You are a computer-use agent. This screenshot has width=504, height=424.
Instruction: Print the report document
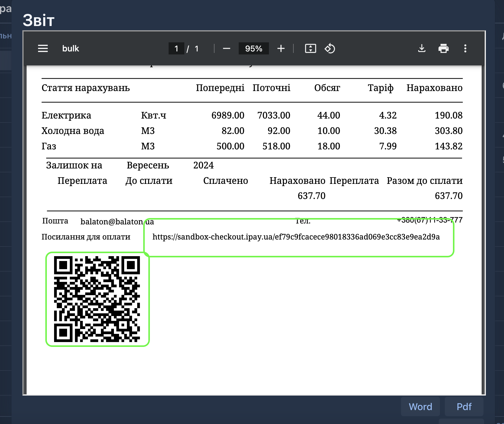[444, 48]
